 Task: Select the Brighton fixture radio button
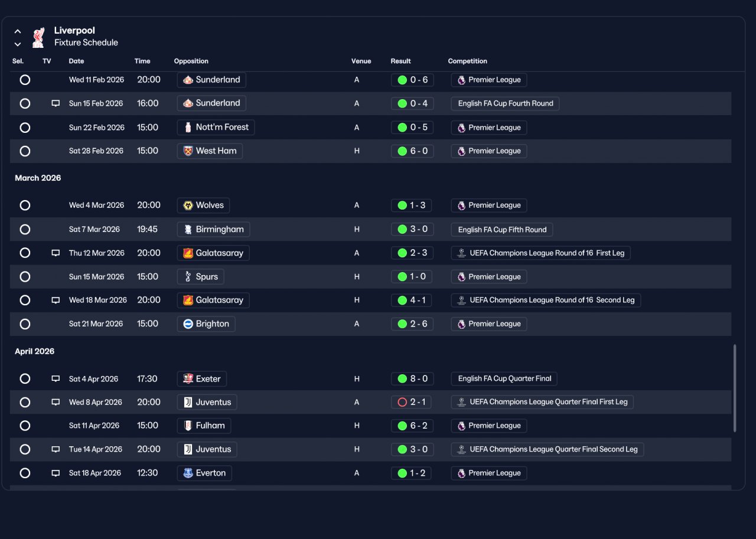[25, 324]
